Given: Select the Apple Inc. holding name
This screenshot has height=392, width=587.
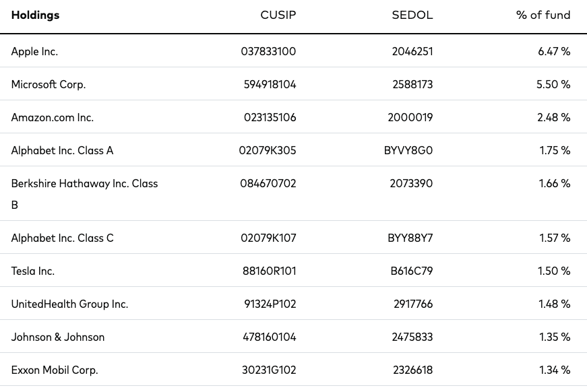Looking at the screenshot, I should (34, 52).
